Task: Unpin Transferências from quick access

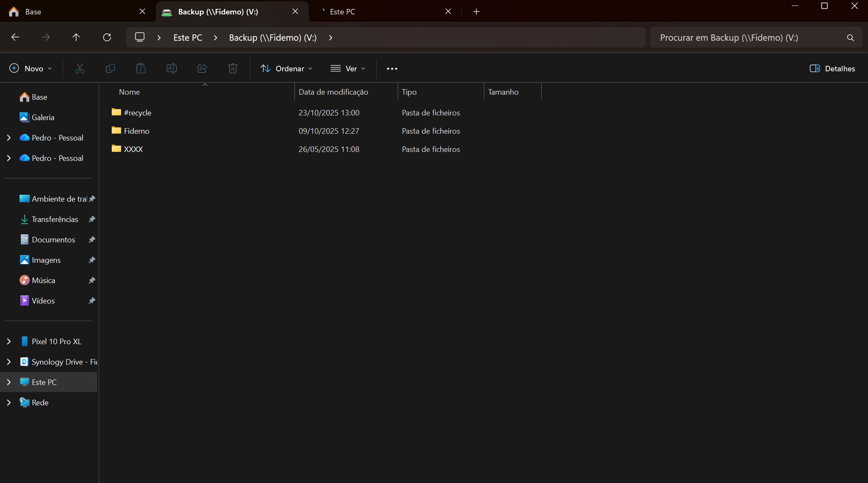Action: pos(92,219)
